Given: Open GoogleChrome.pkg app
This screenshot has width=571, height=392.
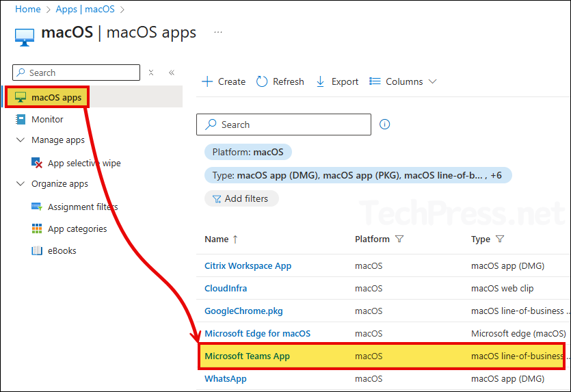Looking at the screenshot, I should (x=243, y=311).
